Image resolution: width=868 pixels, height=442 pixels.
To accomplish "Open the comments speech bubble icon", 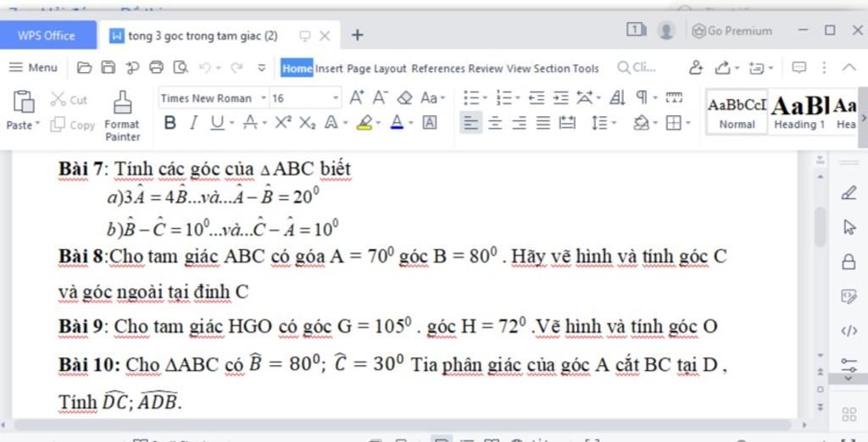I will (798, 68).
